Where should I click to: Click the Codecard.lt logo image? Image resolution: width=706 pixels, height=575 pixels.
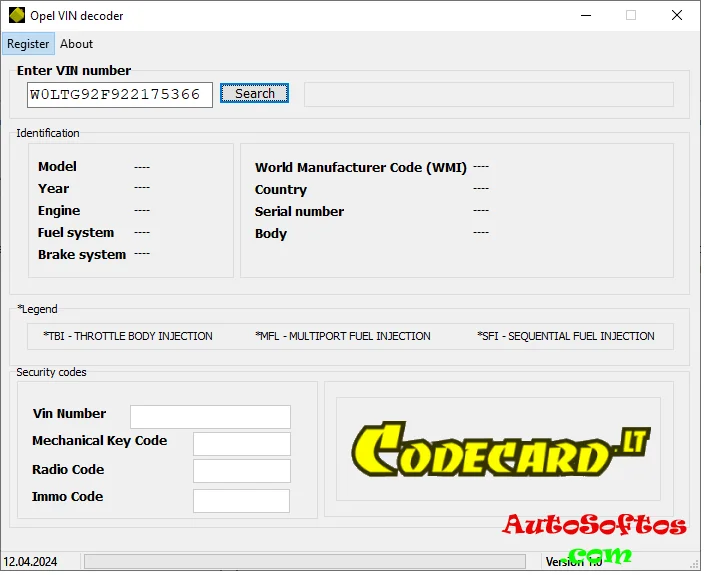[x=498, y=449]
